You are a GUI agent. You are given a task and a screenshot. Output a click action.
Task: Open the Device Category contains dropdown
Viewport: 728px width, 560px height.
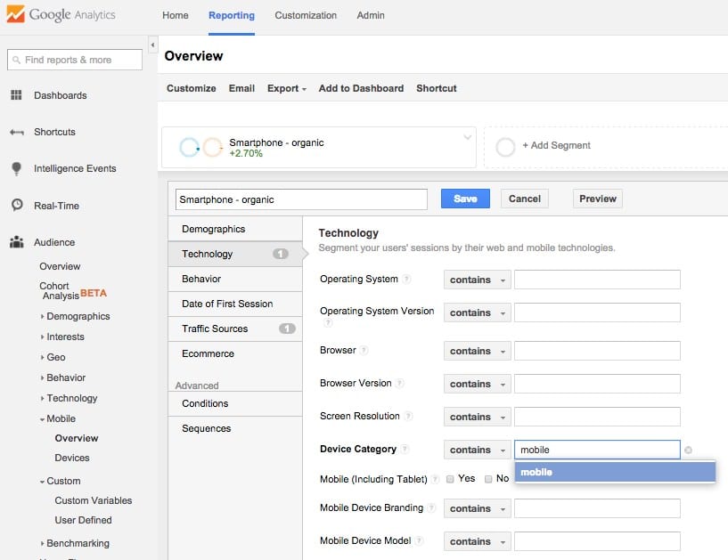[477, 450]
